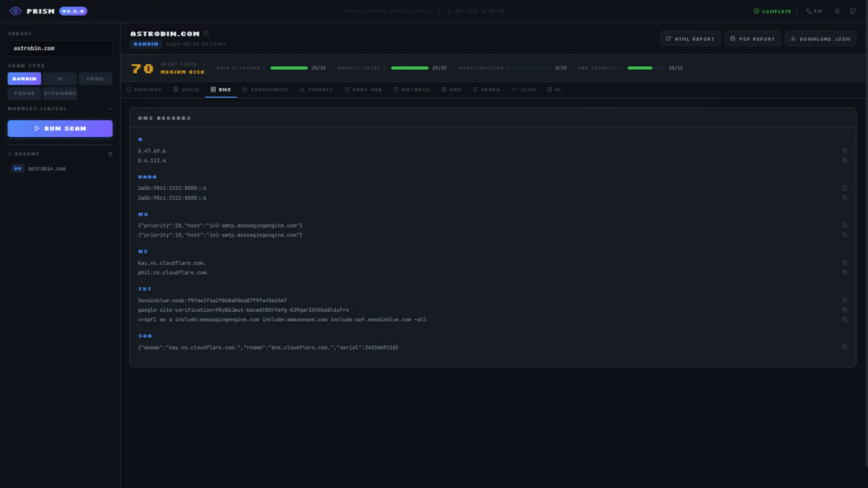The height and width of the screenshot is (488, 868).
Task: Copy the v=spf1 TXT record
Action: (x=845, y=319)
